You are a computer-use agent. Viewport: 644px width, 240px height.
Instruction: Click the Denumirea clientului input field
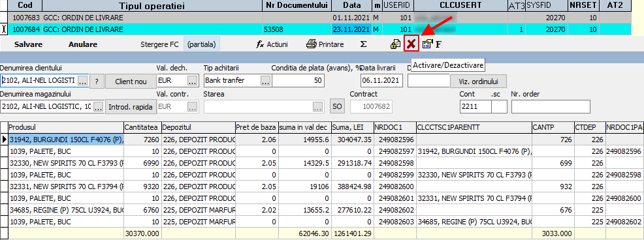click(39, 80)
